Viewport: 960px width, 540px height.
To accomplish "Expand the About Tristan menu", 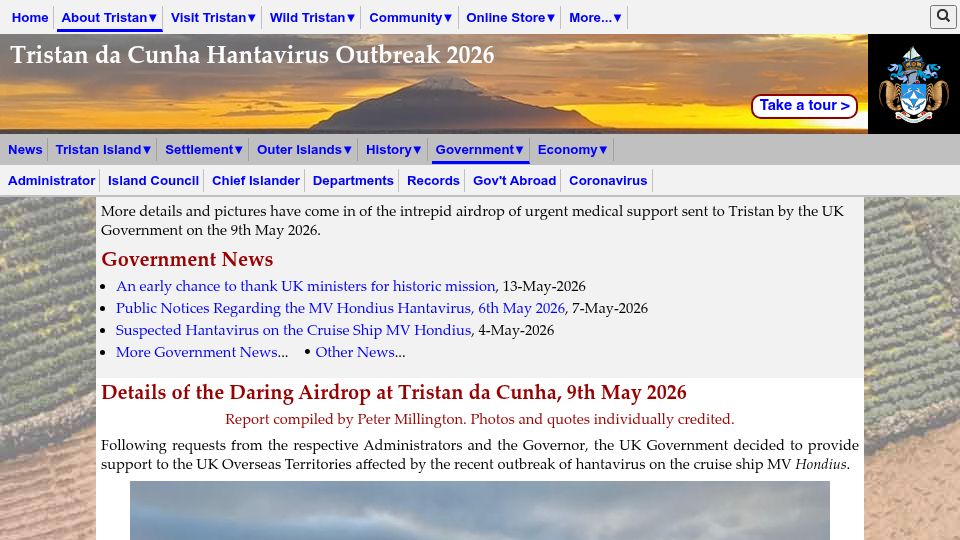I will pyautogui.click(x=109, y=18).
